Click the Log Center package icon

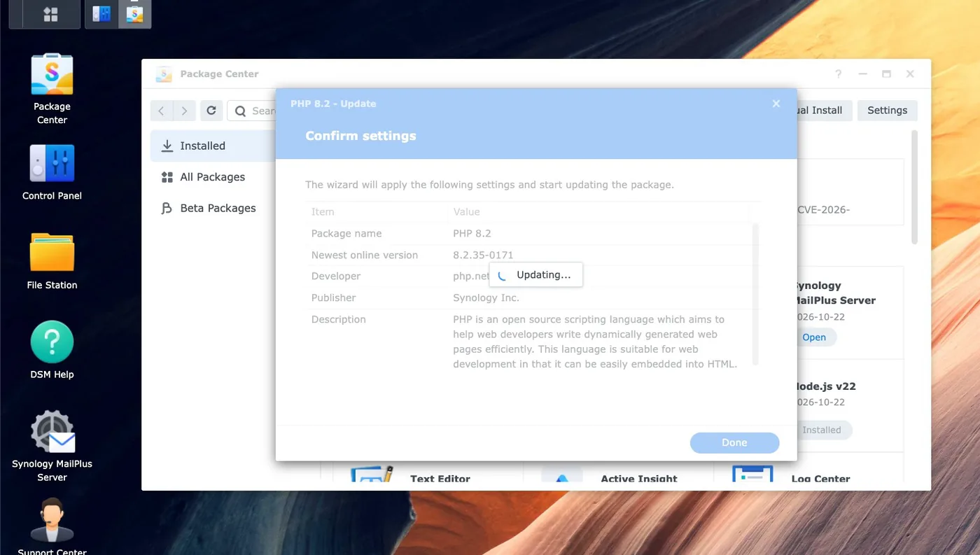click(x=752, y=474)
